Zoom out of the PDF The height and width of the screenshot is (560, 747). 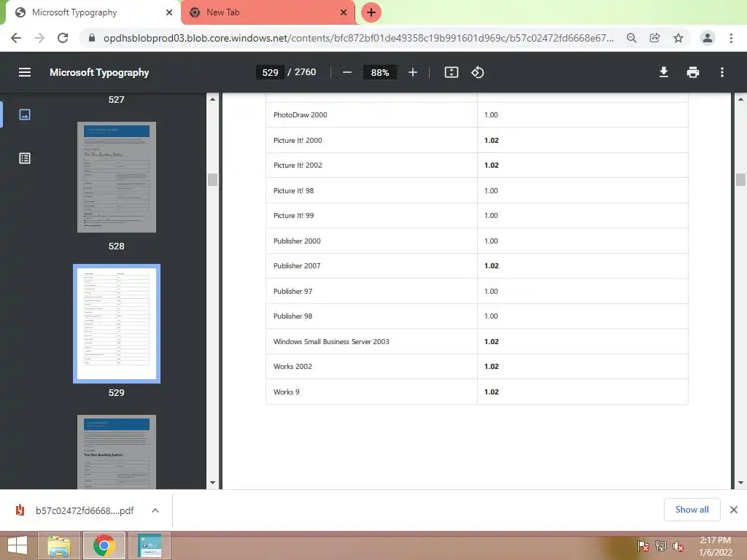click(347, 72)
